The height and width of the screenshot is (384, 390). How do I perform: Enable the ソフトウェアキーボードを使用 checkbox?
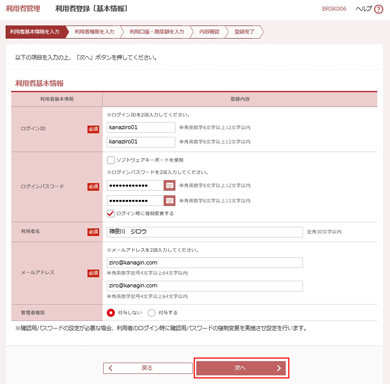(111, 160)
